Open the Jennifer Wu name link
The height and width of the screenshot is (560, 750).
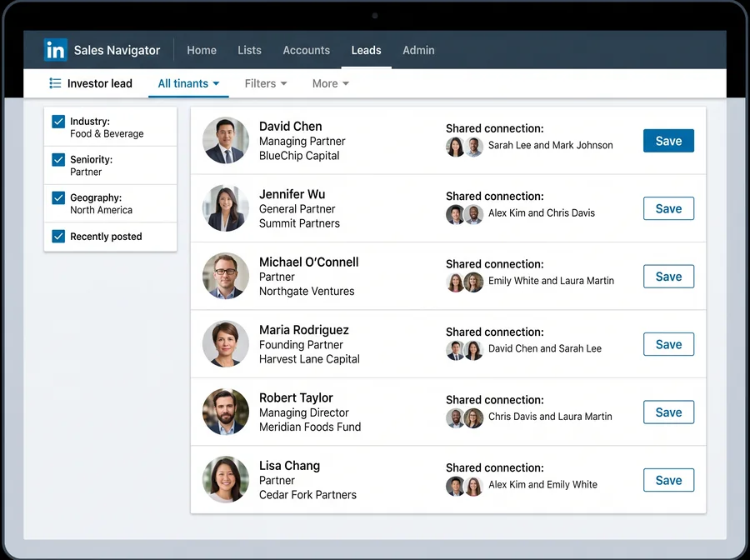pyautogui.click(x=292, y=194)
